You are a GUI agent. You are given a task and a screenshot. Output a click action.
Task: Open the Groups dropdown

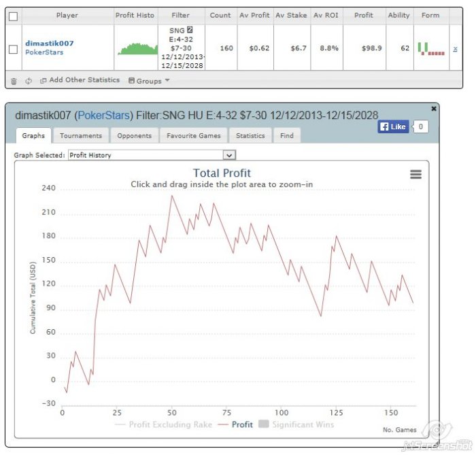149,81
